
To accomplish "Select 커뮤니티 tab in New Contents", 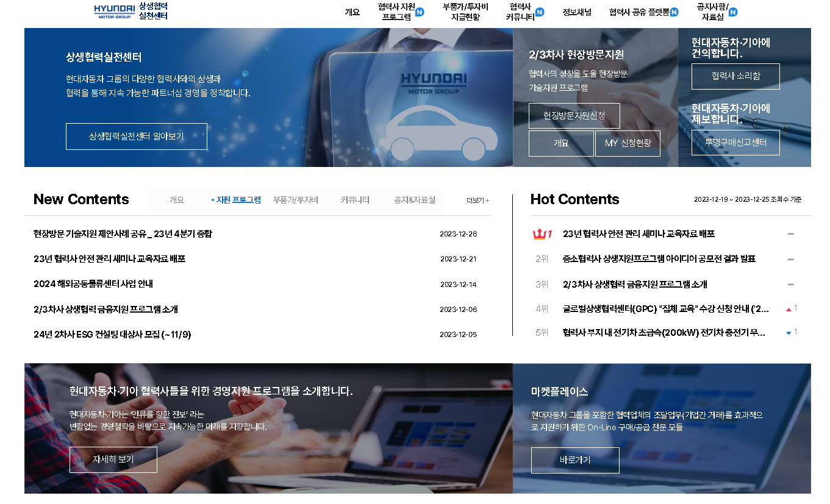I will click(x=354, y=200).
